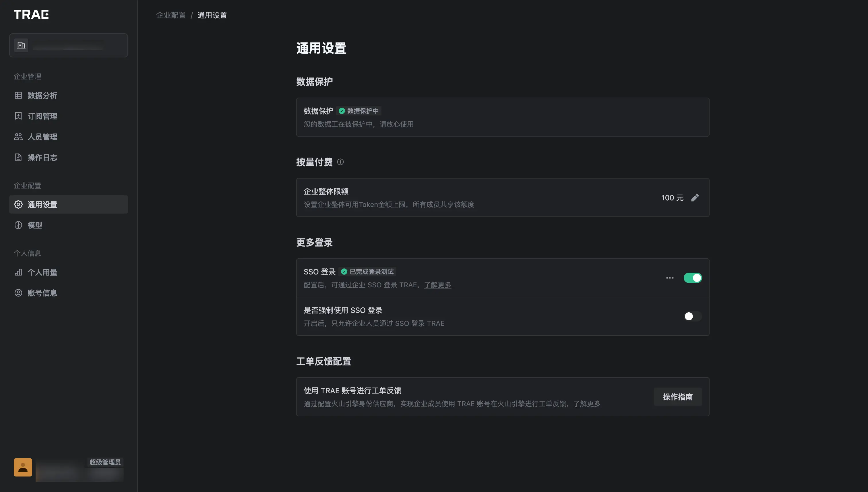Click the TRAE logo
Screen dimensions: 868x492
point(31,14)
